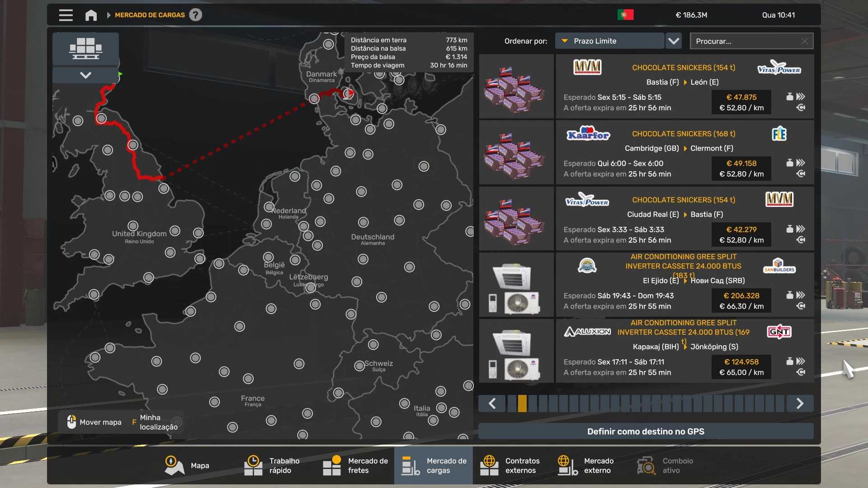The width and height of the screenshot is (868, 488).
Task: Select the El Ejido air conditioning job thumbnail
Action: [x=516, y=285]
